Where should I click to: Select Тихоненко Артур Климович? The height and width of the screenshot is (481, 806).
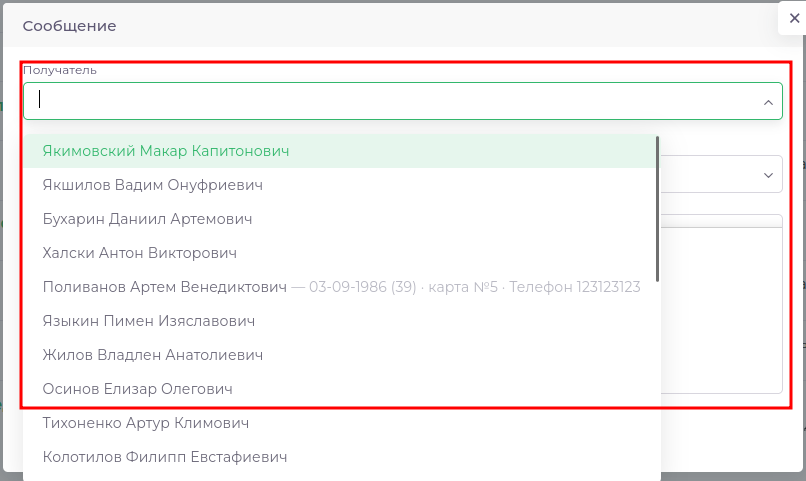click(x=146, y=423)
